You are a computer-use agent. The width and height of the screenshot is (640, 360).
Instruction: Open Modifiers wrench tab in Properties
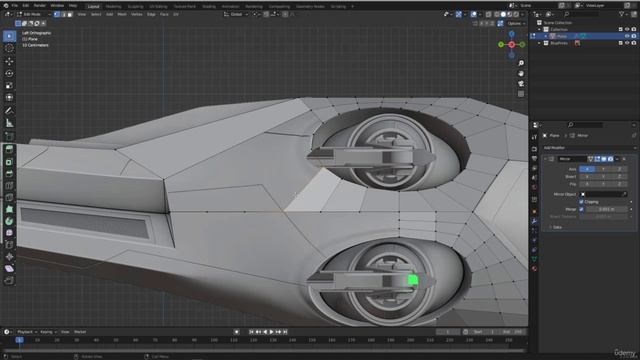click(534, 221)
